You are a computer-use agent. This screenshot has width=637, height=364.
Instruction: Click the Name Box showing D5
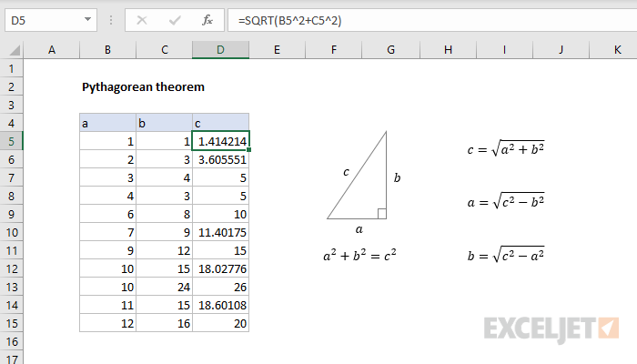(44, 19)
